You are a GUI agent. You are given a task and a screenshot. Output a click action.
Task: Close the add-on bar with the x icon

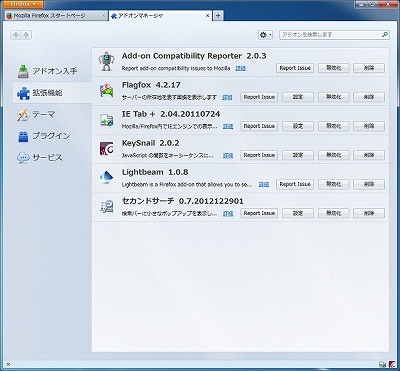coord(8,364)
